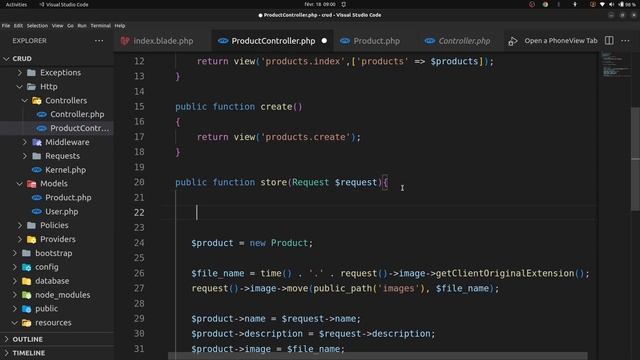Click the clock in the top bar
The height and width of the screenshot is (360, 640).
tap(320, 4)
